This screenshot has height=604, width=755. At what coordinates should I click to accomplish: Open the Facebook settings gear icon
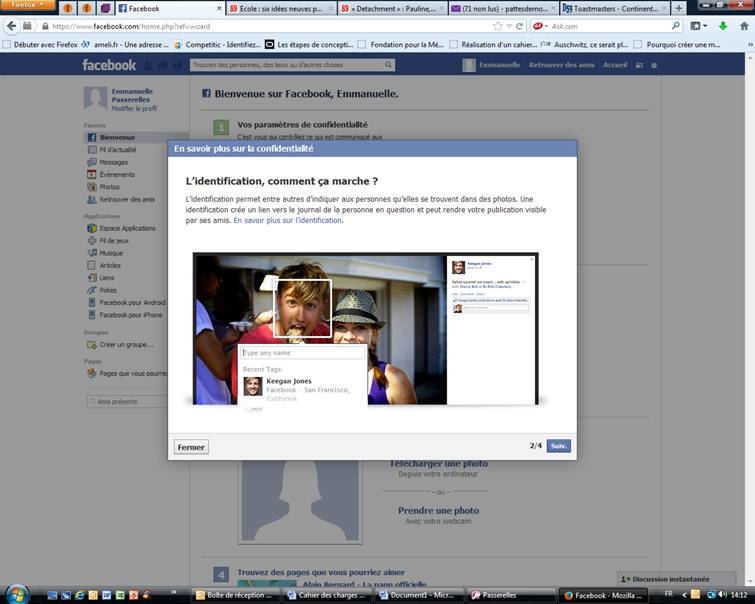click(x=654, y=66)
